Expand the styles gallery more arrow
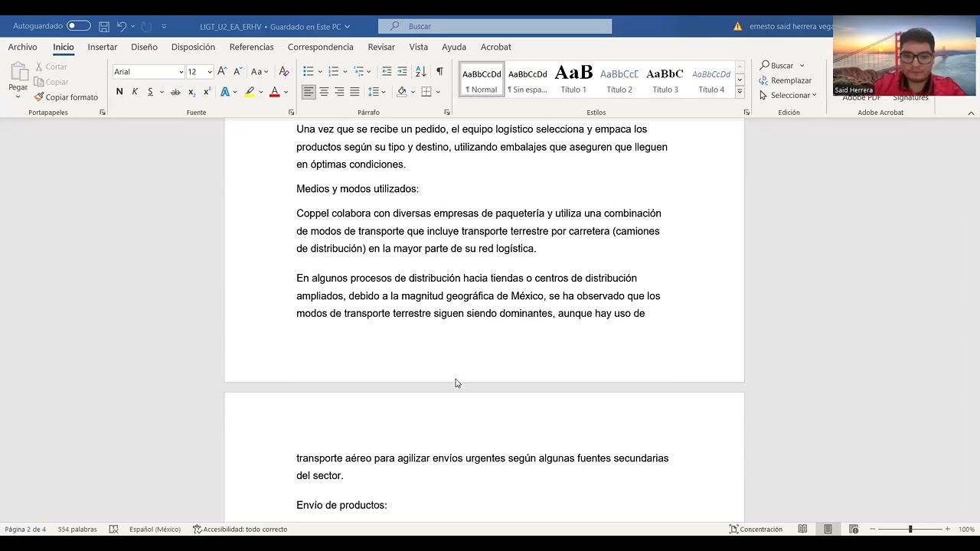 point(740,92)
